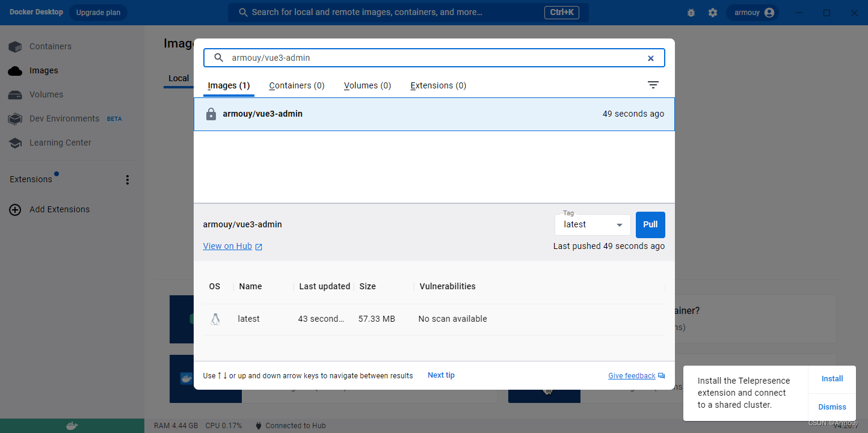Click the feedback chat icon
The width and height of the screenshot is (868, 433).
tap(662, 376)
